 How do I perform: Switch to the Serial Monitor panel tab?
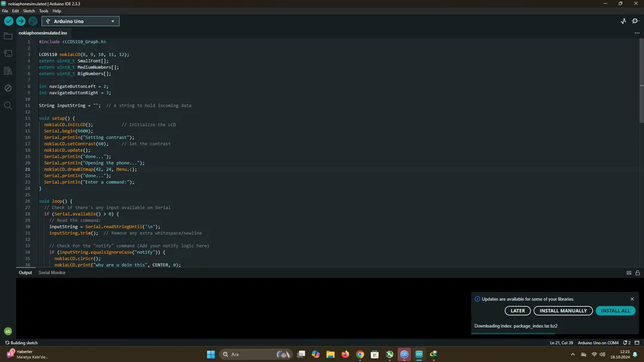tap(52, 273)
